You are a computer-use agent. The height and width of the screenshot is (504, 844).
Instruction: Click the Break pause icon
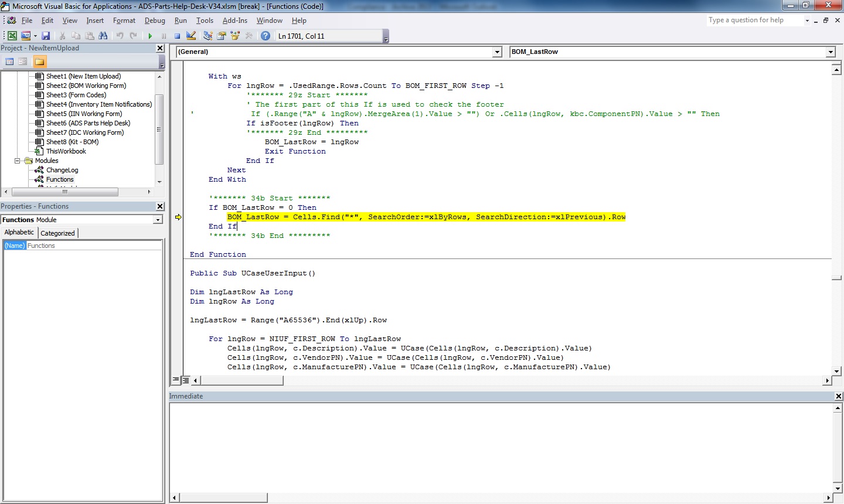[x=164, y=36]
